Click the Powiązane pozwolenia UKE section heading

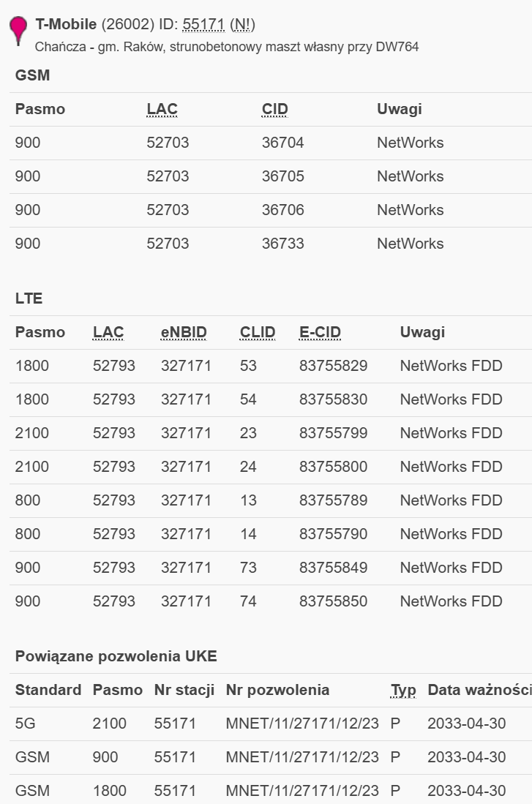(116, 656)
